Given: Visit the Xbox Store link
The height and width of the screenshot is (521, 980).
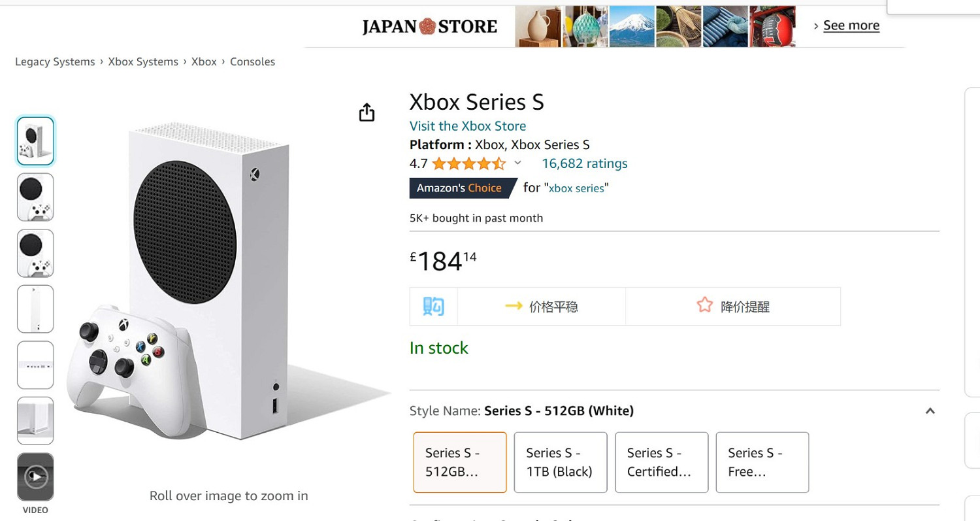Looking at the screenshot, I should pyautogui.click(x=467, y=126).
